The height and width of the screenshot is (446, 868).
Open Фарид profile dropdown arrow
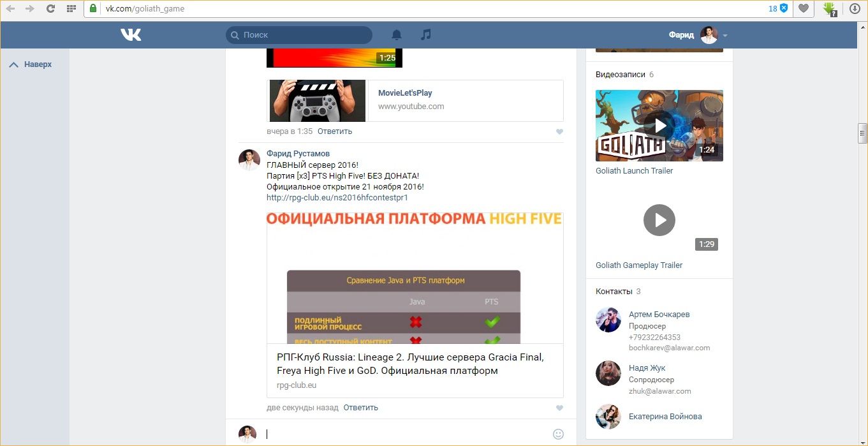tap(725, 36)
